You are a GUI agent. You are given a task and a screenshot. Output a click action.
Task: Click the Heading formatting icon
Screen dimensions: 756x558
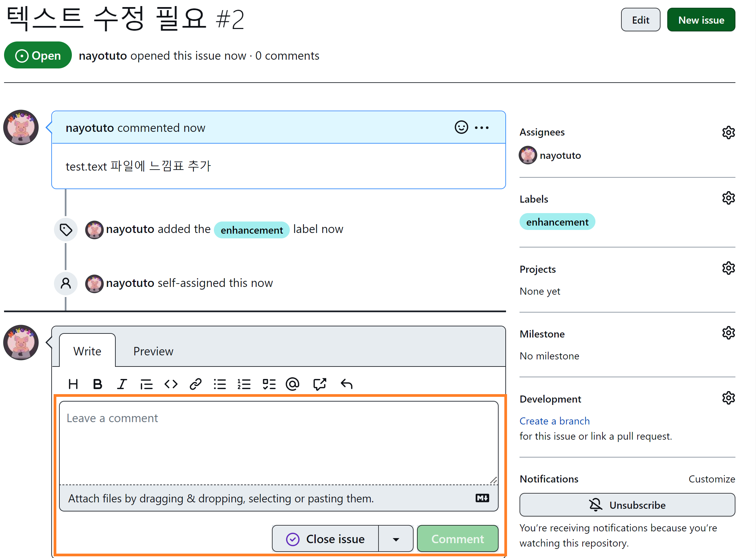[x=73, y=384]
